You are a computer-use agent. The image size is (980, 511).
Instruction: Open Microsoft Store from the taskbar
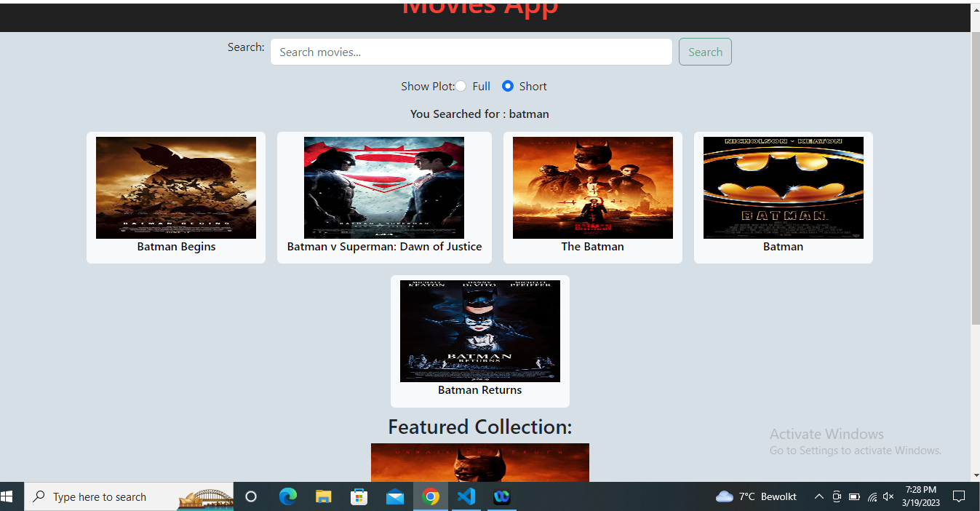(359, 496)
